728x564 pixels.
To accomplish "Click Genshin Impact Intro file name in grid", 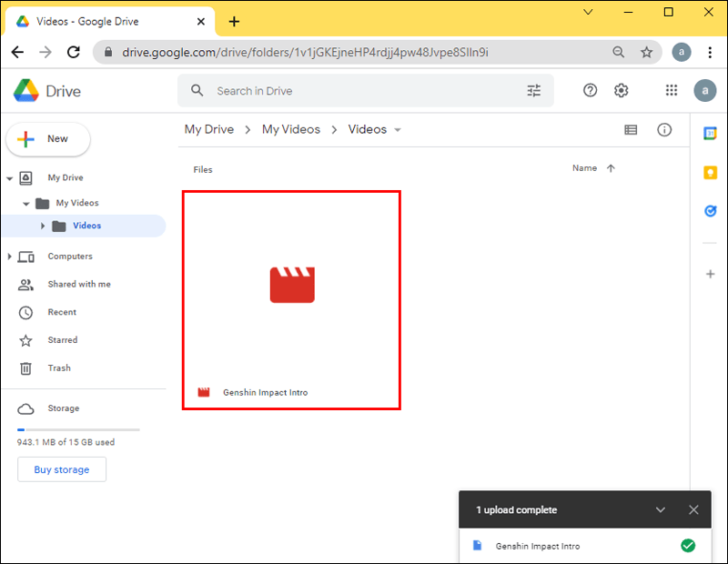I will click(x=265, y=393).
